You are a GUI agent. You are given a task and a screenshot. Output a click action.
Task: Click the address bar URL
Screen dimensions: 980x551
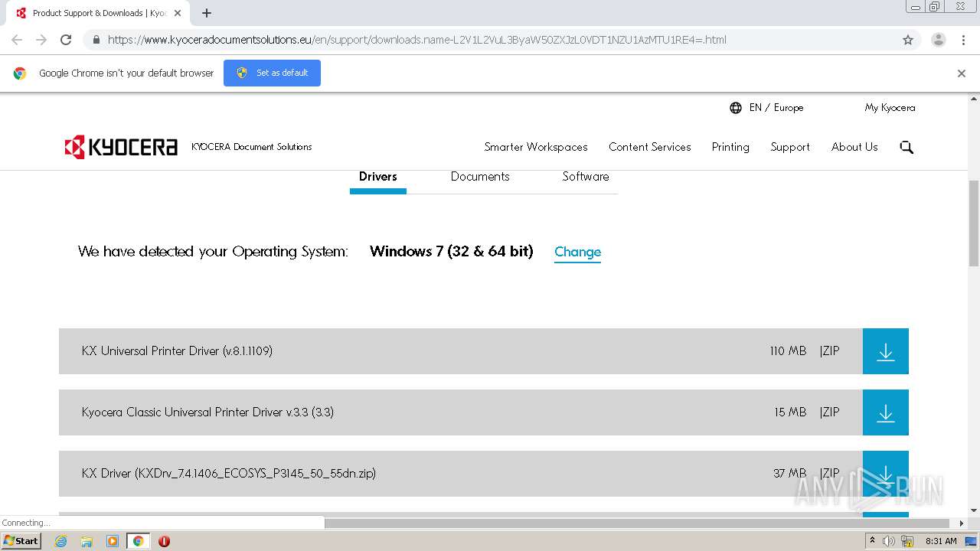(417, 40)
